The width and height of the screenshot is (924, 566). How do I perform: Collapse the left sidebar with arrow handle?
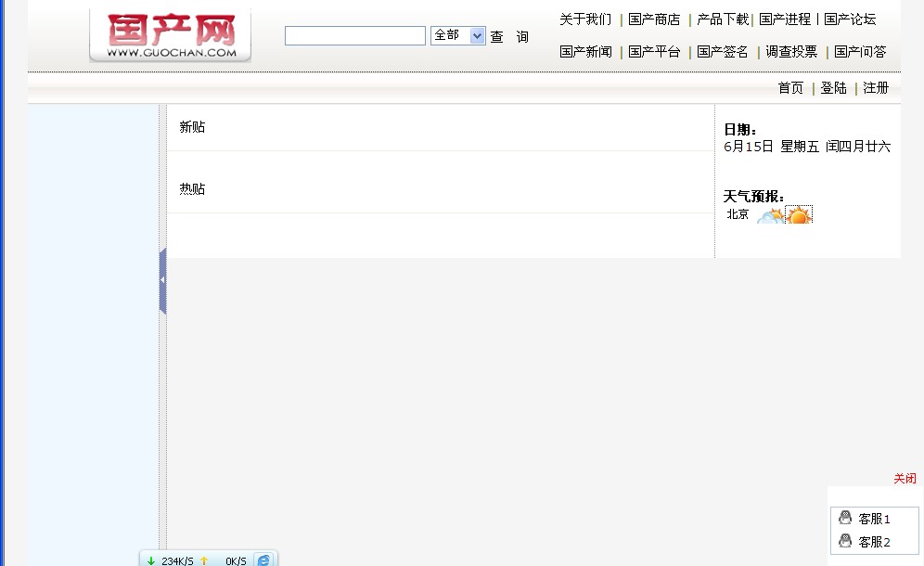click(x=162, y=280)
